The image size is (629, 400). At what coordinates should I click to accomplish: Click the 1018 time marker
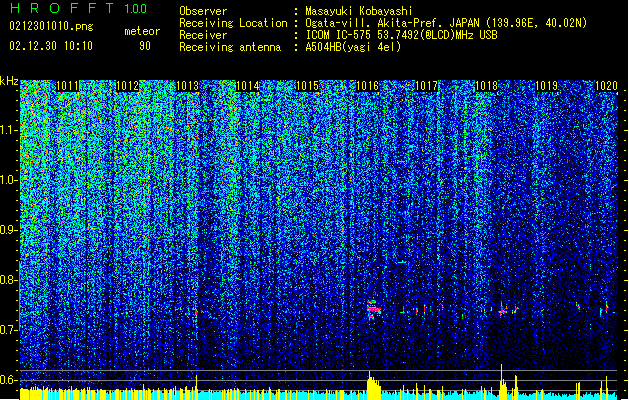point(487,86)
